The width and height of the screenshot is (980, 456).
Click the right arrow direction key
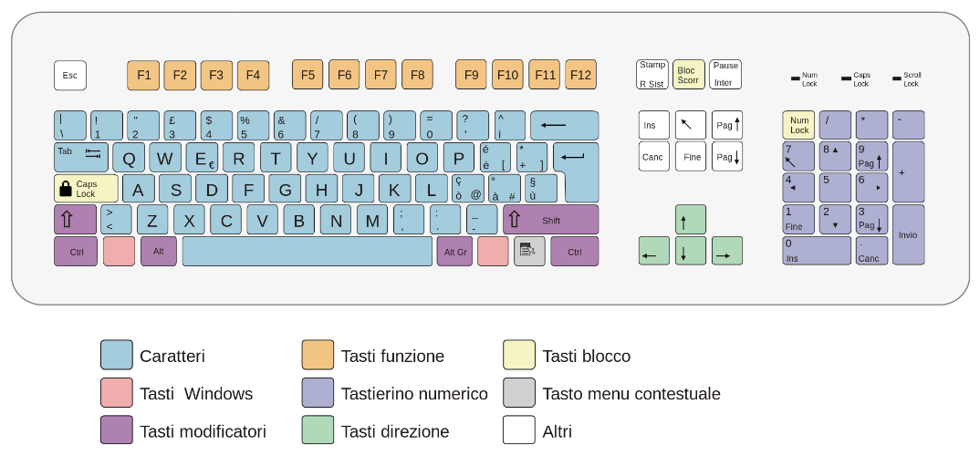click(x=727, y=251)
